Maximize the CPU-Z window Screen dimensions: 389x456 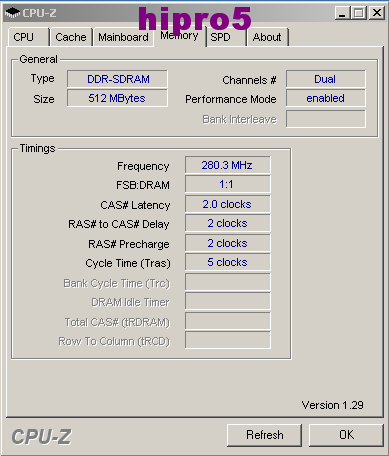pyautogui.click(x=359, y=13)
